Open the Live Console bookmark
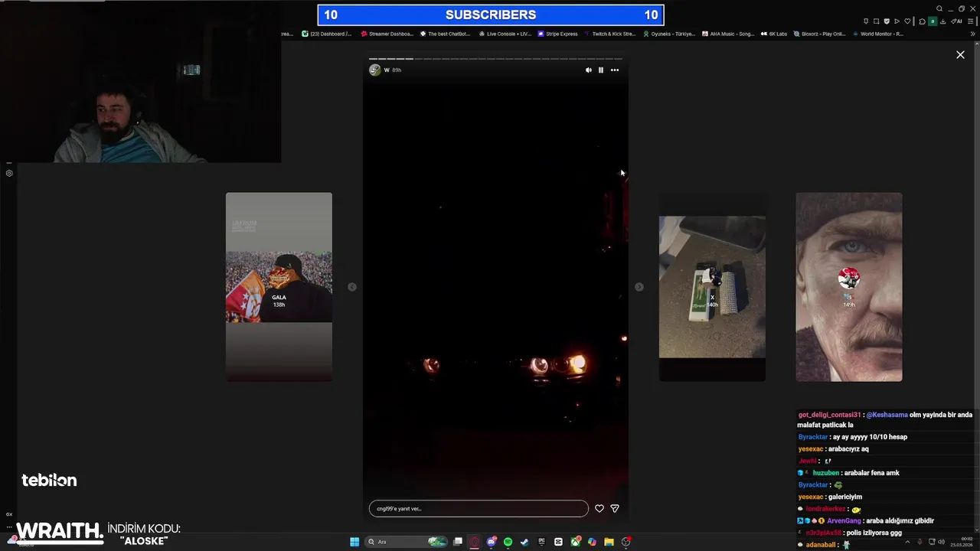980x551 pixels. (505, 34)
